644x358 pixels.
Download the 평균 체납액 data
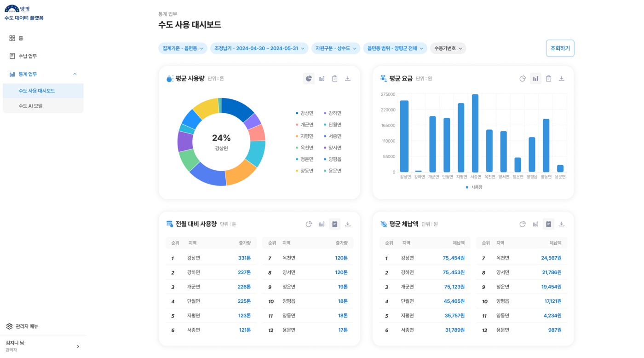click(562, 224)
